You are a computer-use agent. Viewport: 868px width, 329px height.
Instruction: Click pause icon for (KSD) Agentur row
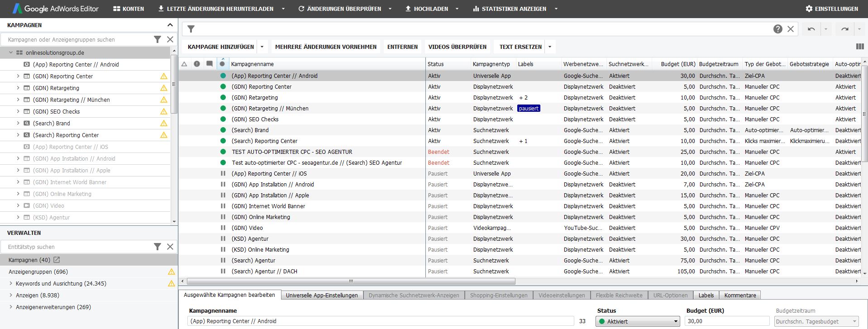coord(223,239)
